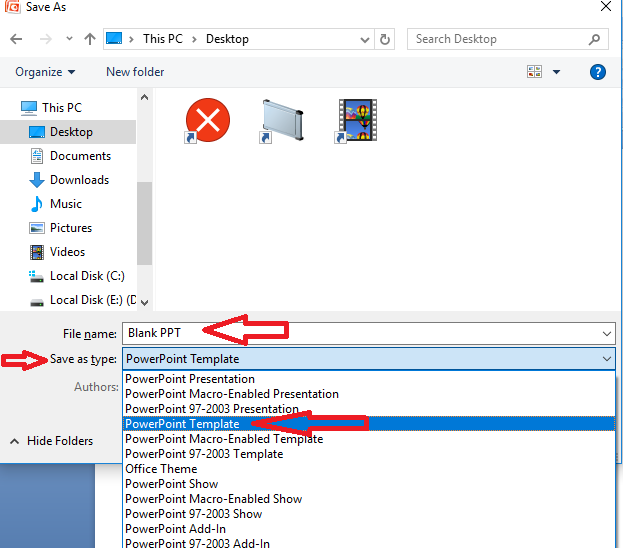
Task: Go up one folder level
Action: (90, 39)
